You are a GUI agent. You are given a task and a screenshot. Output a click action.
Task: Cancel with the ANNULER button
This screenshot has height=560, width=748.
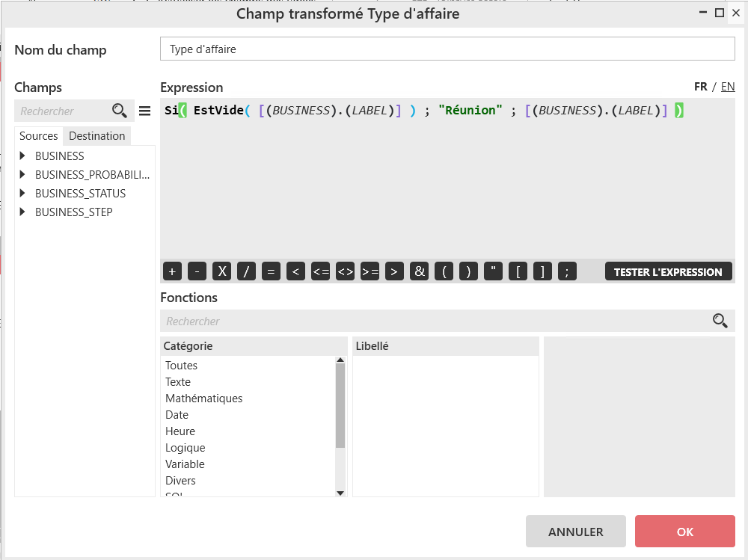[575, 532]
